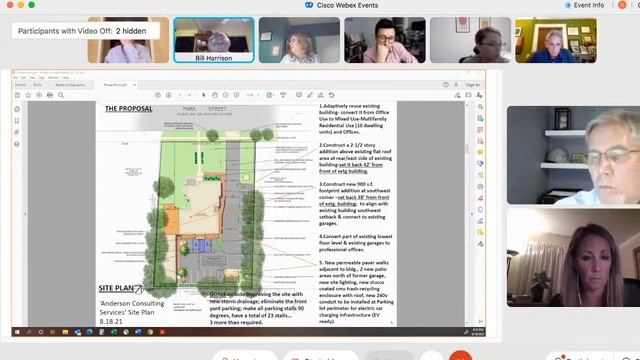Open the Window menu in Acrobat
This screenshot has height=360, width=640.
[53, 78]
